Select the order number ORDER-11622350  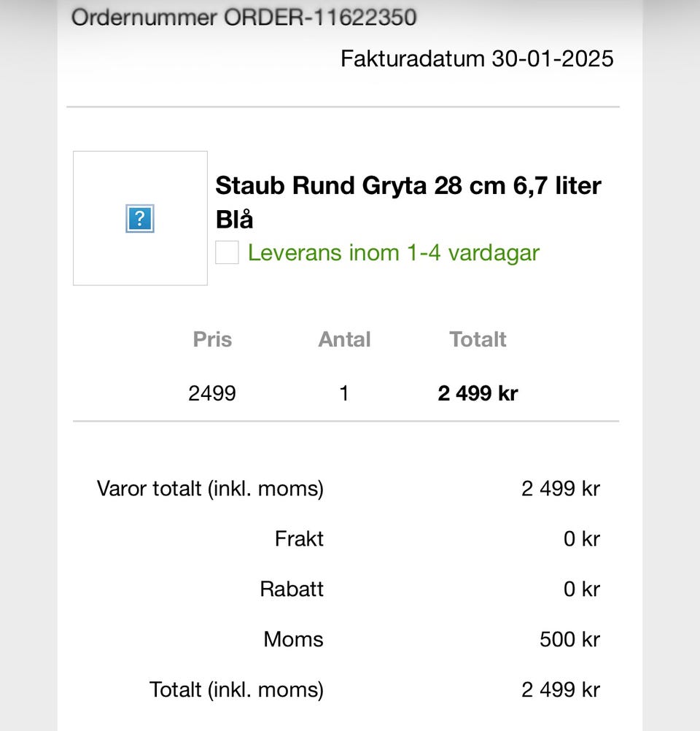point(244,18)
